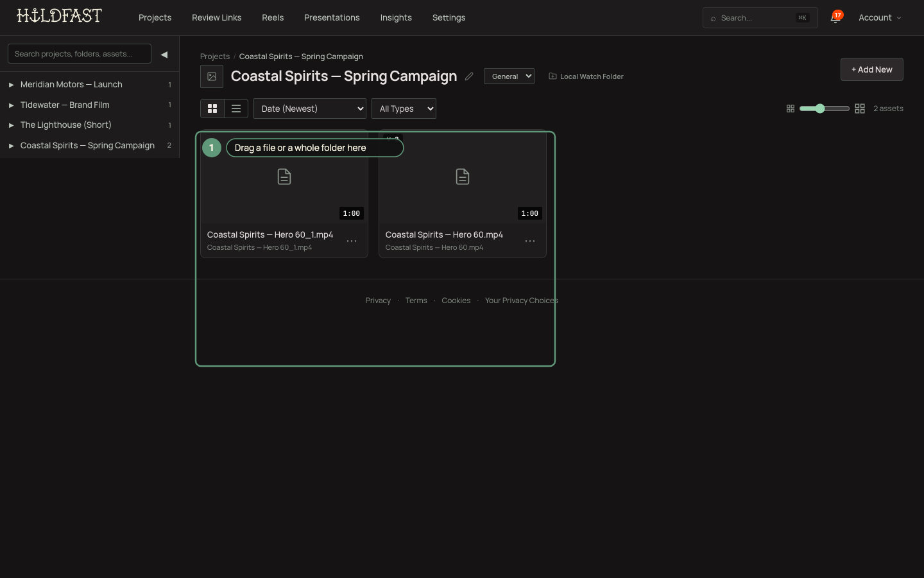The image size is (924, 578).
Task: Open Settings in the top navigation
Action: 449,17
